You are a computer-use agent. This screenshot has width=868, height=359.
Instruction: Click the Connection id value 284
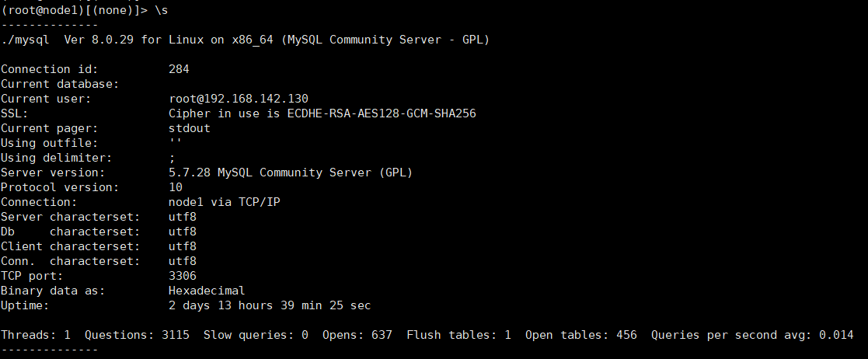[179, 69]
